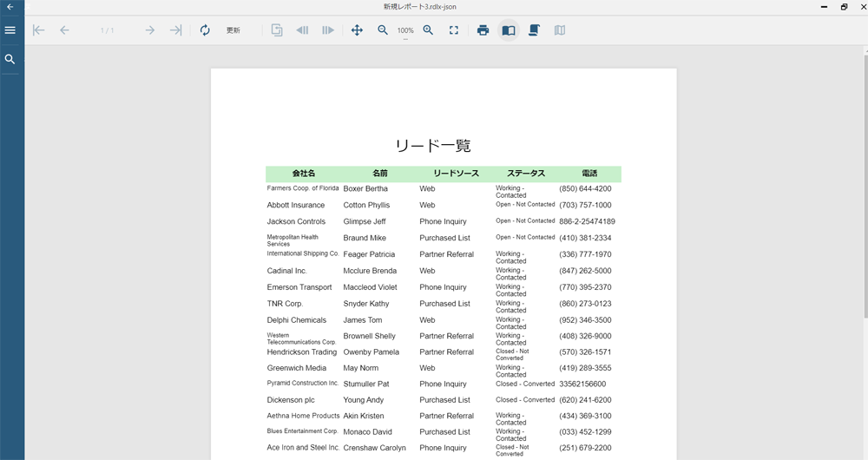Click the report title リード一覧

(x=433, y=146)
